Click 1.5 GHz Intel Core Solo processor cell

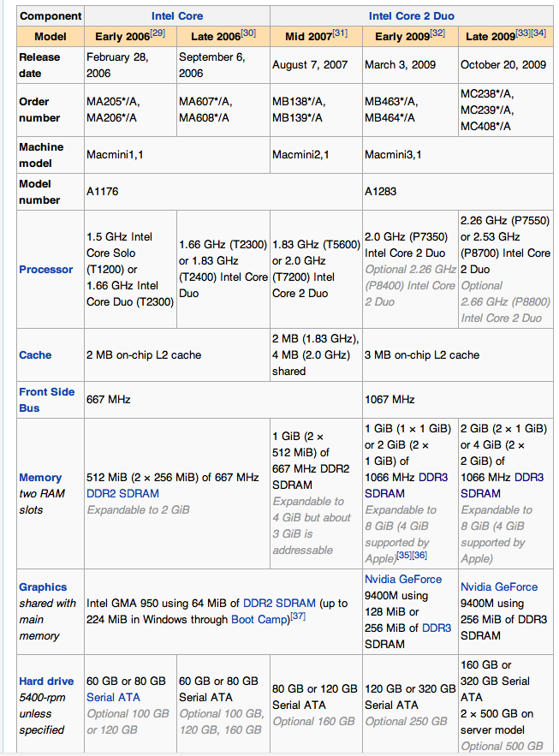coord(131,270)
